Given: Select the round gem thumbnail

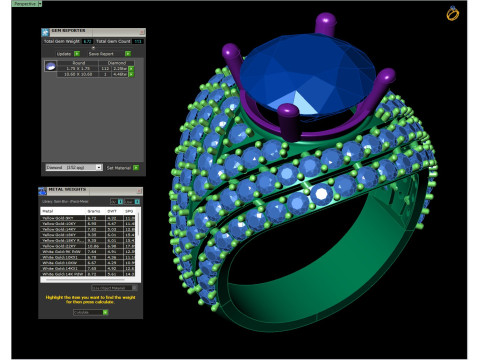Looking at the screenshot, I should pos(50,66).
